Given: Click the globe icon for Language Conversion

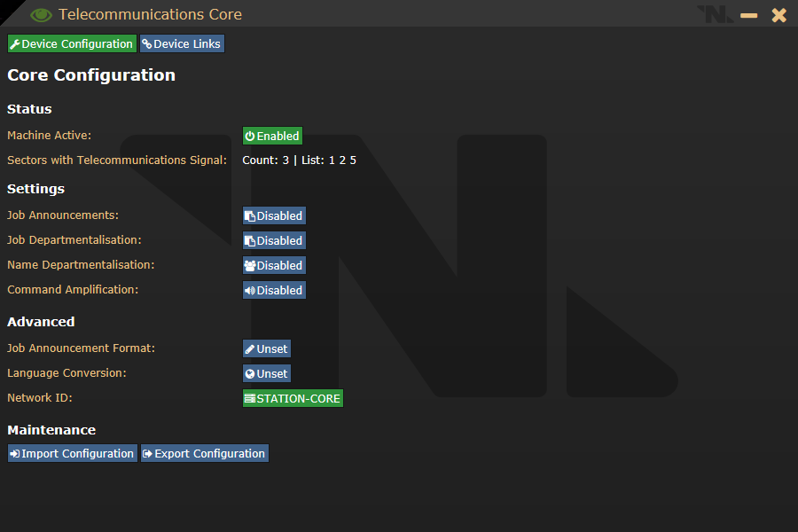Looking at the screenshot, I should [250, 373].
